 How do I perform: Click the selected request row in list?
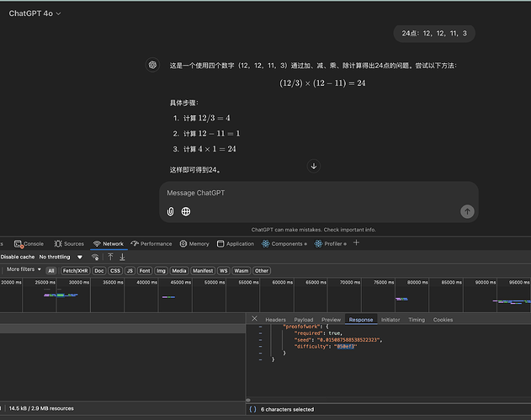pos(123,328)
